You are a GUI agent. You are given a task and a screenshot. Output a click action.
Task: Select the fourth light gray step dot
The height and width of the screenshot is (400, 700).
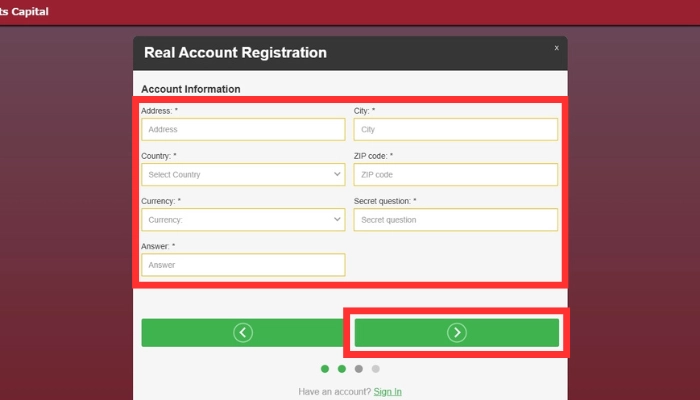click(x=376, y=369)
